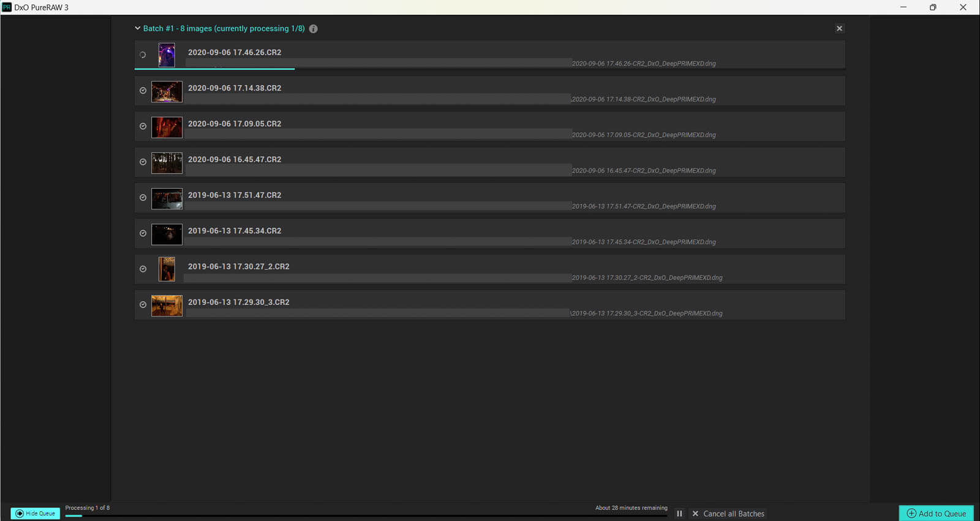Click the batch info icon
Screen dimensions: 980x521
pos(313,29)
